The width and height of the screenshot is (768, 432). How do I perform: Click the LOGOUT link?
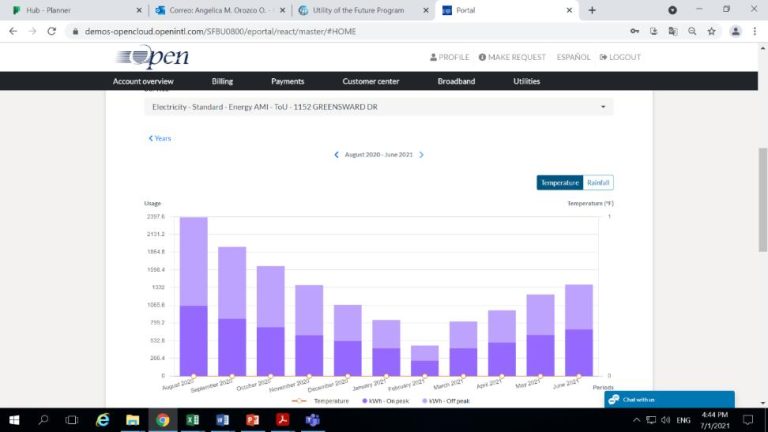coord(619,57)
